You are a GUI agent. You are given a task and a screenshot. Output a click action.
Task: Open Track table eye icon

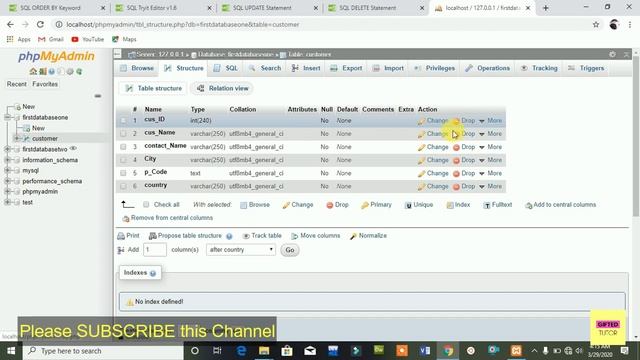tap(246, 236)
